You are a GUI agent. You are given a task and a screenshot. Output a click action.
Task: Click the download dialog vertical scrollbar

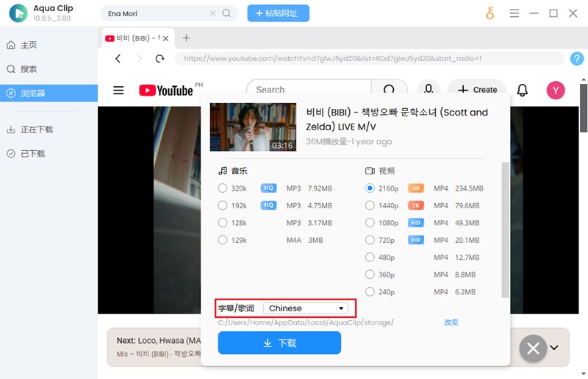pyautogui.click(x=505, y=230)
